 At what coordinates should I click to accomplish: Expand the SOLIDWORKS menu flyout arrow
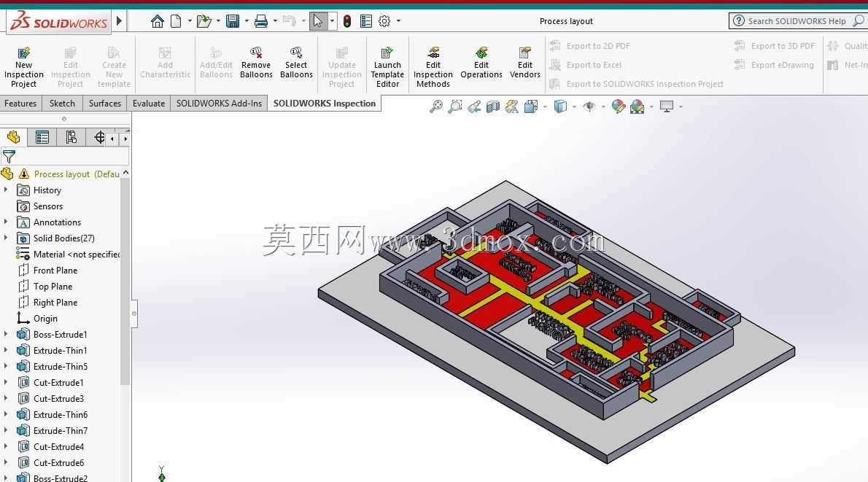[118, 22]
